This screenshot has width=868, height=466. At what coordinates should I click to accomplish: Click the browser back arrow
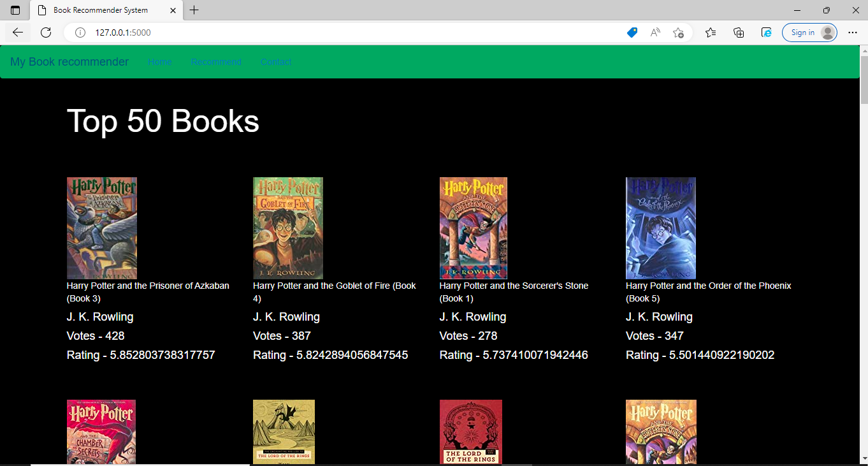tap(17, 32)
